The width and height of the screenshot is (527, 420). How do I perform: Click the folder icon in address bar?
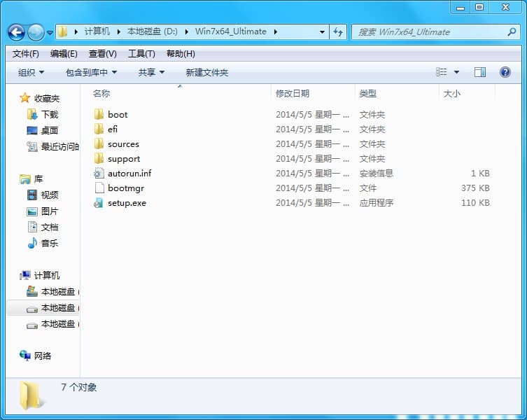tap(62, 32)
